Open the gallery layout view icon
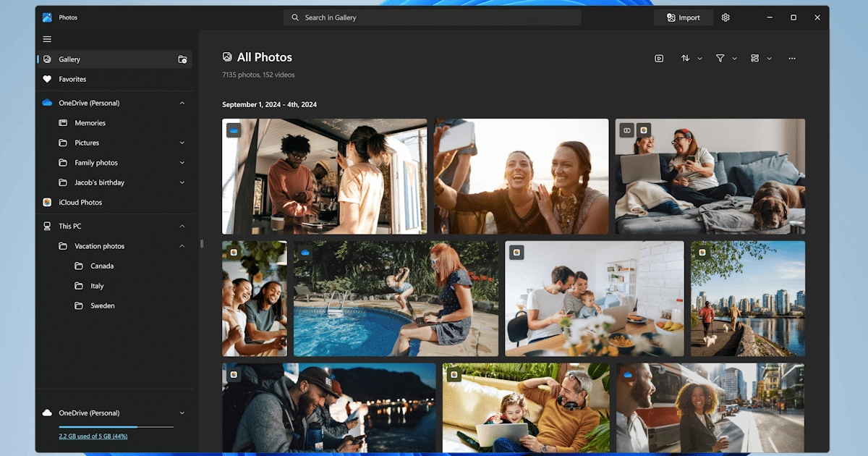The image size is (868, 456). tap(755, 59)
